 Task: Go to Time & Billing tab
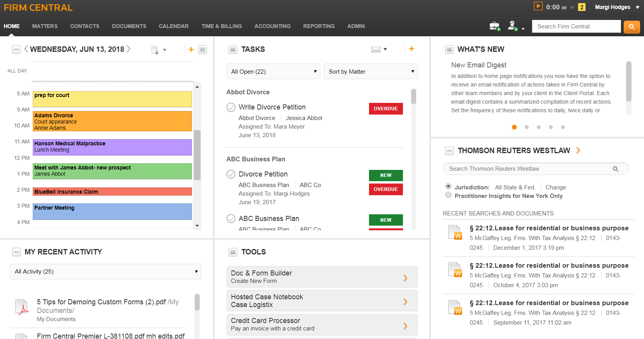(222, 26)
